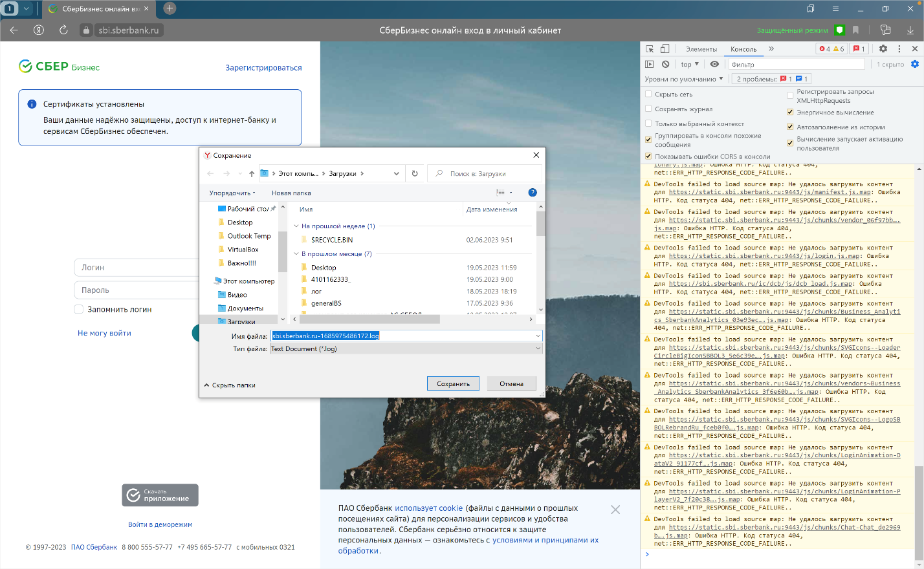Click the Отмена button
The width and height of the screenshot is (924, 569).
pos(511,383)
